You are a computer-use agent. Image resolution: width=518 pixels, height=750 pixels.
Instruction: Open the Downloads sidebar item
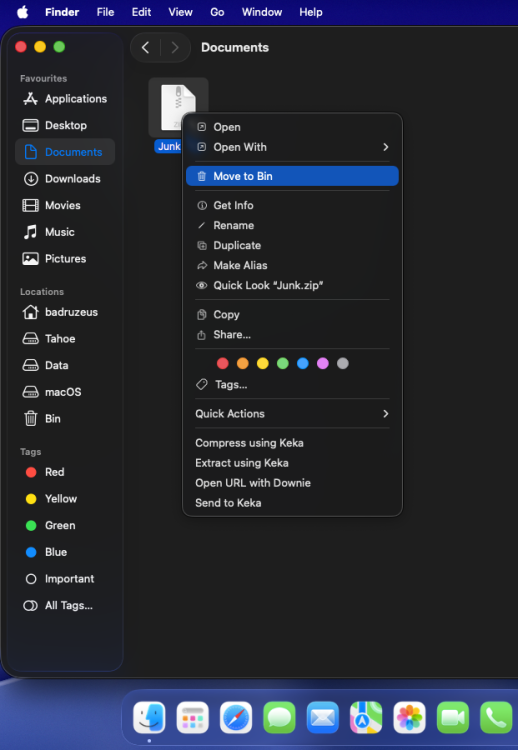(x=65, y=179)
